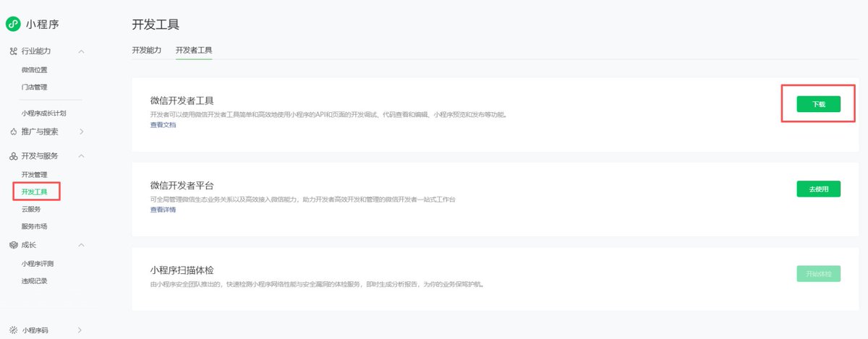868x339 pixels.
Task: Expand the 小程序码 section chevron
Action: point(80,330)
